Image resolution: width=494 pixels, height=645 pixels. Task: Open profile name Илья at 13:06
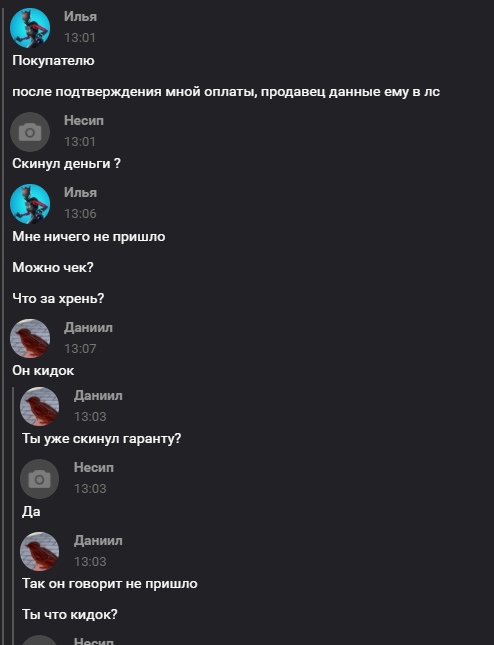point(80,193)
